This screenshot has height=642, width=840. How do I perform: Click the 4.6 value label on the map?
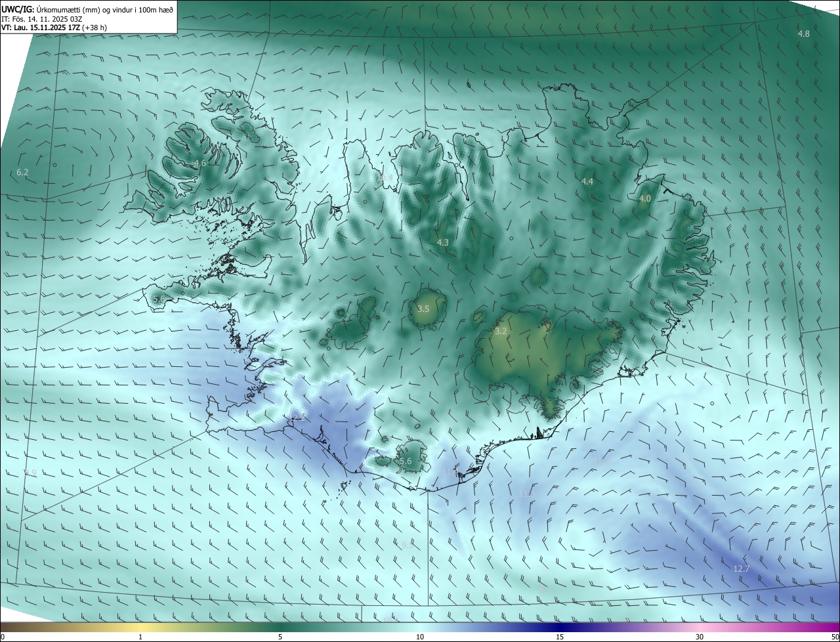pos(200,163)
